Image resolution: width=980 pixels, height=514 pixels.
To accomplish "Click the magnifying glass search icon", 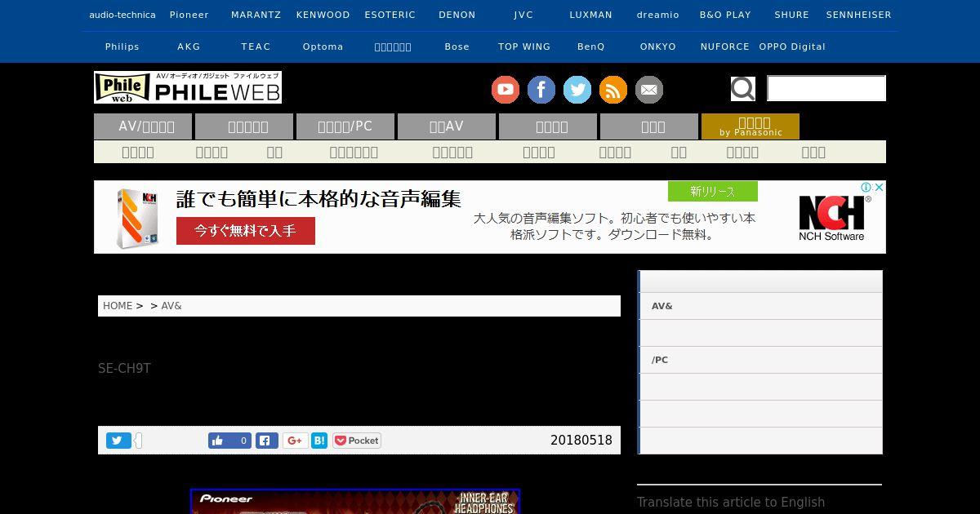I will [x=742, y=88].
